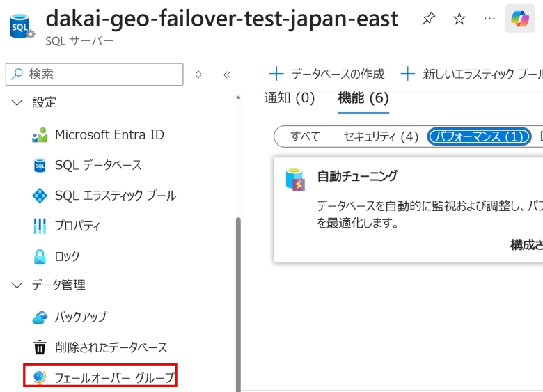Focus the 検索 sidebar search field

pyautogui.click(x=94, y=74)
